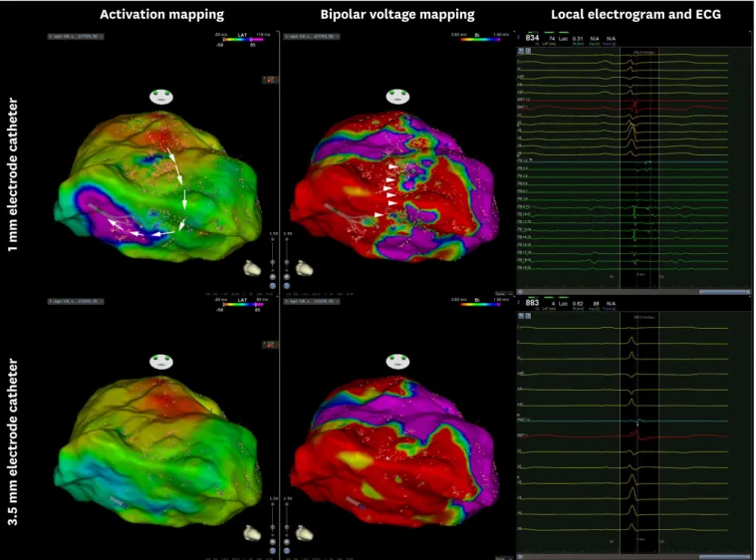Click second toolbar icon in lower electrogram panel
Image resolution: width=756 pixels, height=560 pixels.
pos(528,316)
